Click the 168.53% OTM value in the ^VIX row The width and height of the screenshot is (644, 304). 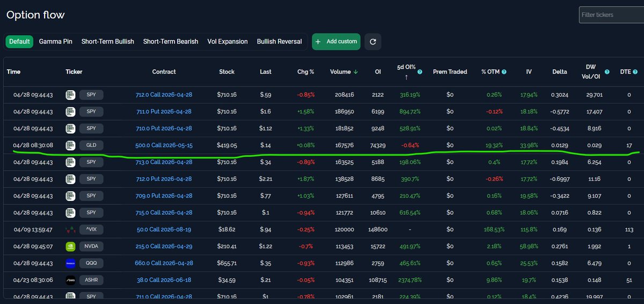click(x=494, y=230)
